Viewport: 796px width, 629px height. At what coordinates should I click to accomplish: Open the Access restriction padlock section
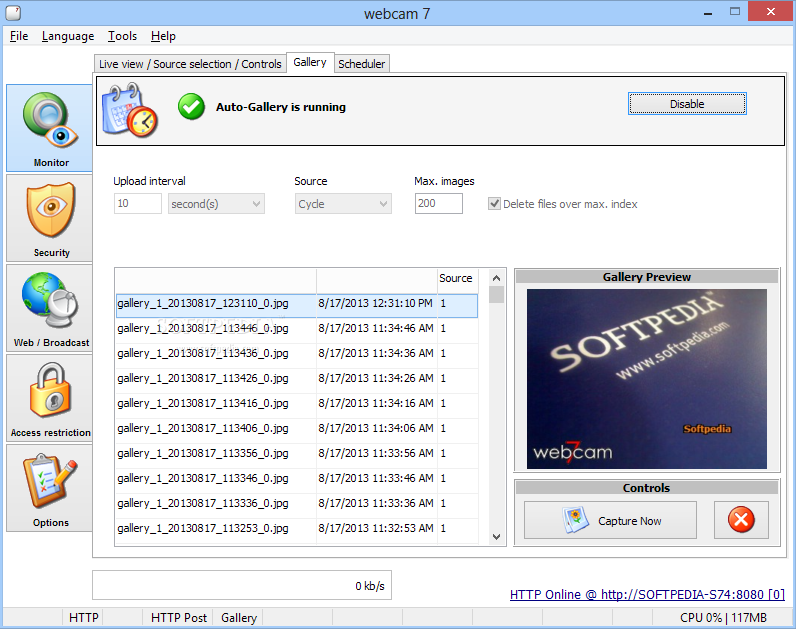coord(50,398)
